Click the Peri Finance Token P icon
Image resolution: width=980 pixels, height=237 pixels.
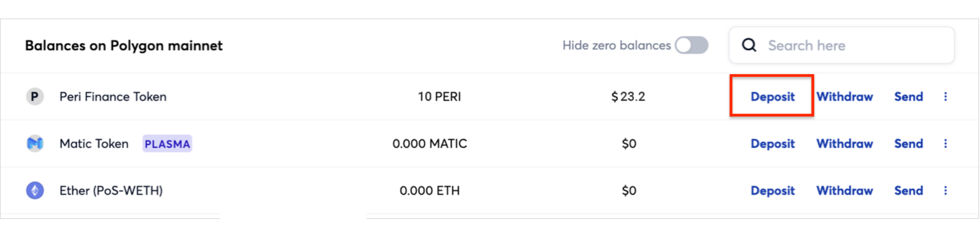click(35, 96)
